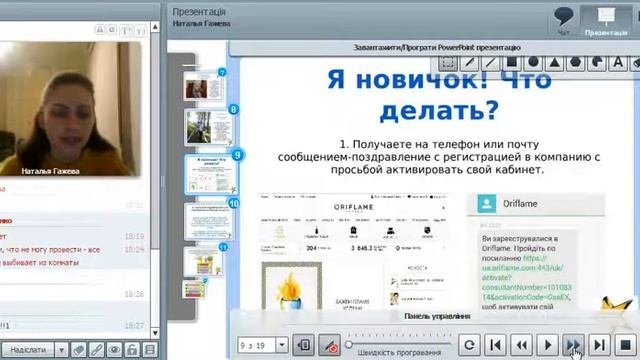
Task: Select the circle shape tool
Action: point(533,63)
